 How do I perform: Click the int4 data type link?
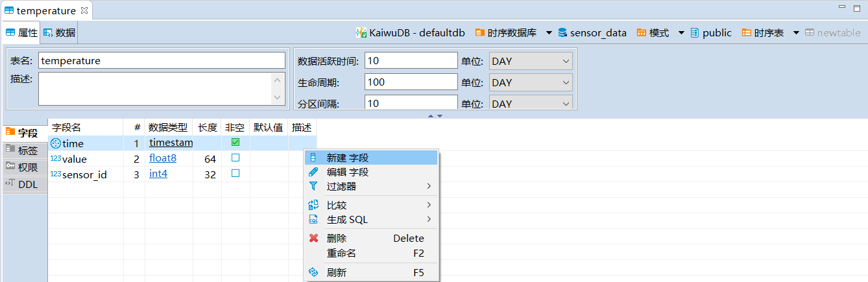(x=158, y=174)
